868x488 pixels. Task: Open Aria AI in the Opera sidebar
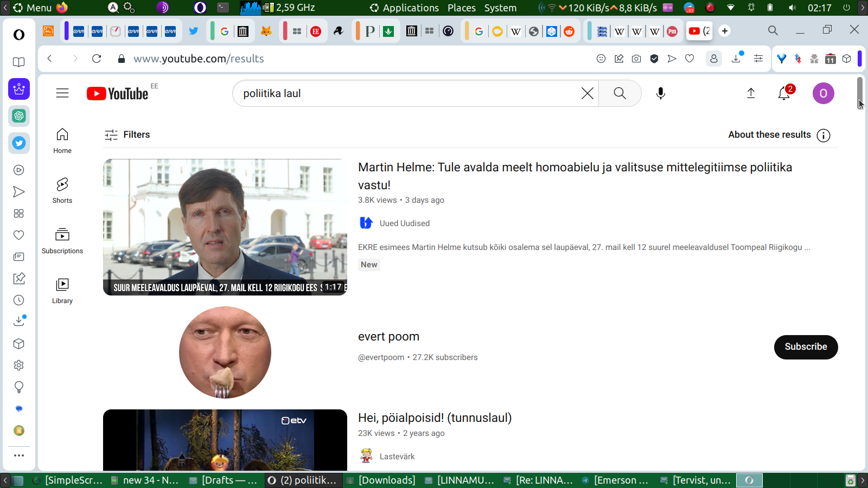pos(19,89)
